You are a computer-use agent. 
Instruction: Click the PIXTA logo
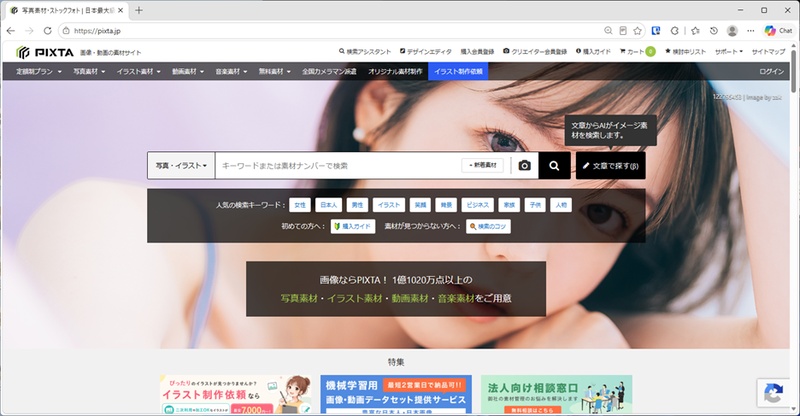pos(45,52)
